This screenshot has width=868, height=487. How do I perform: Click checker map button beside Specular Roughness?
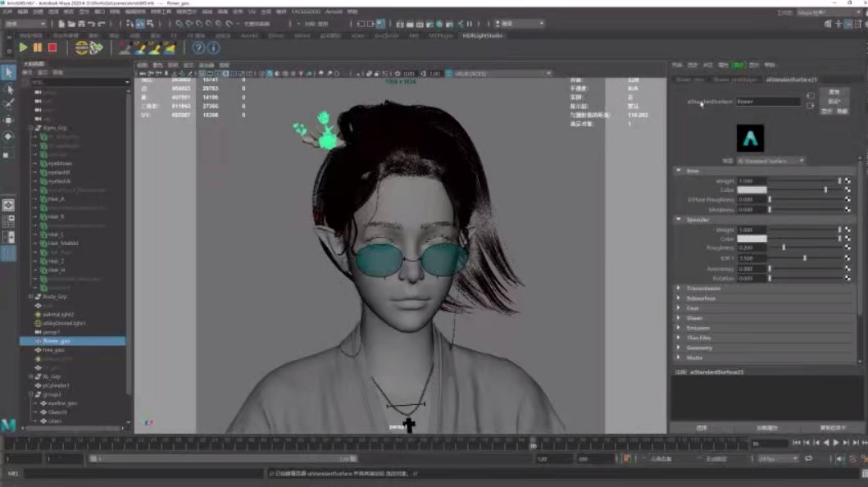tap(848, 248)
